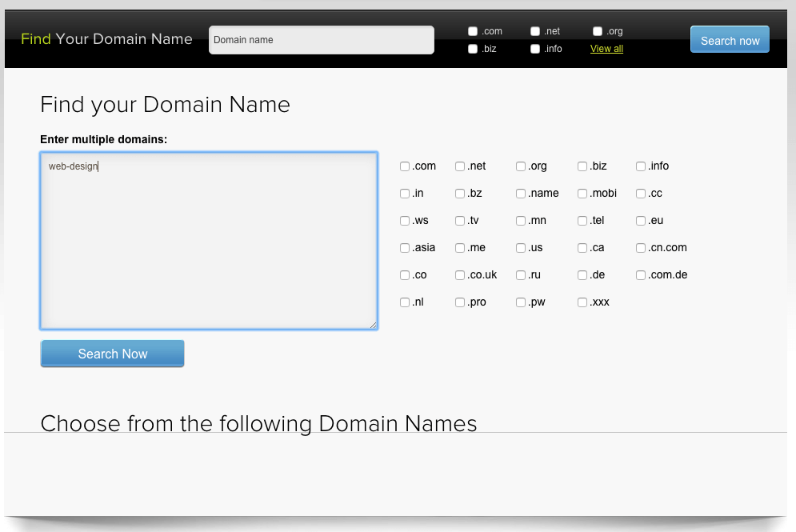This screenshot has height=532, width=796.
Task: Check the .co.uk domain extension
Action: 460,274
